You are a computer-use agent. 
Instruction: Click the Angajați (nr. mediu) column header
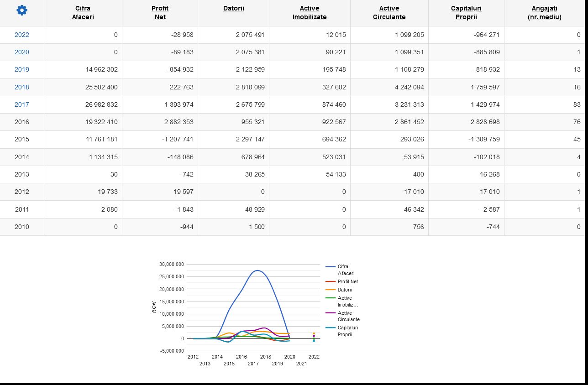[x=544, y=13]
